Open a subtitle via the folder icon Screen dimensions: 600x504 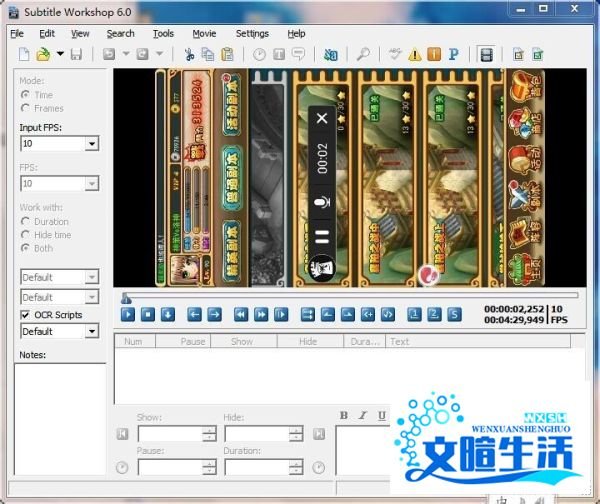(x=43, y=54)
